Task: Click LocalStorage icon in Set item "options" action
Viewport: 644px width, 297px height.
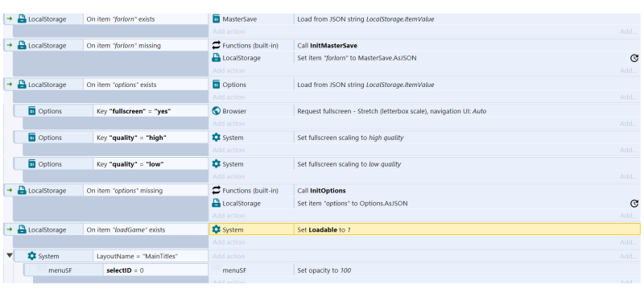Action: pyautogui.click(x=216, y=204)
